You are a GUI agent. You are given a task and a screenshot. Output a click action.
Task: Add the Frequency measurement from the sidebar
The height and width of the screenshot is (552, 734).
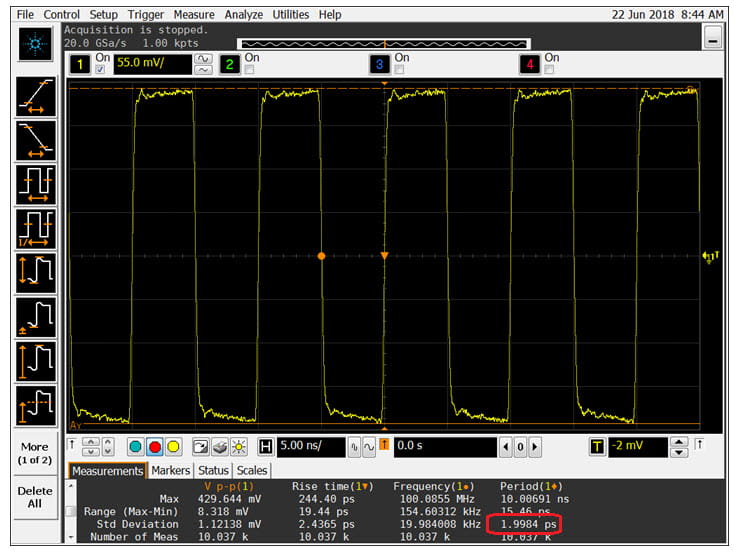pos(35,230)
